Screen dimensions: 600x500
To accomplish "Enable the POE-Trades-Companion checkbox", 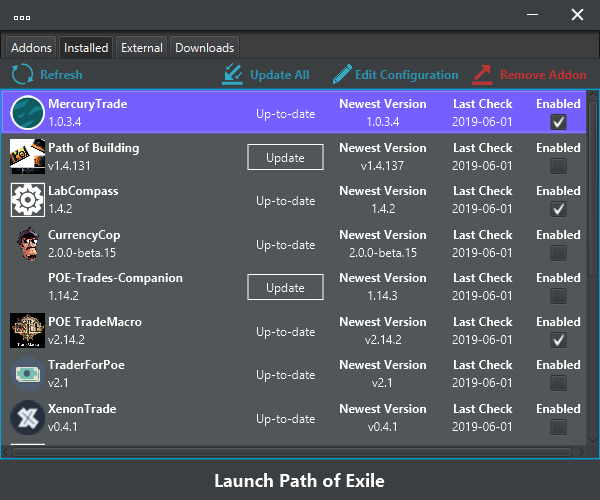I will (558, 296).
